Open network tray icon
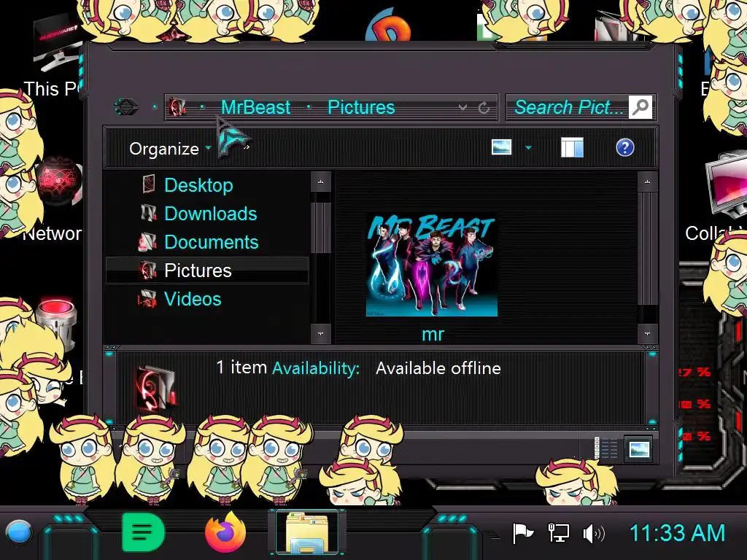Image resolution: width=747 pixels, height=560 pixels. (x=558, y=533)
